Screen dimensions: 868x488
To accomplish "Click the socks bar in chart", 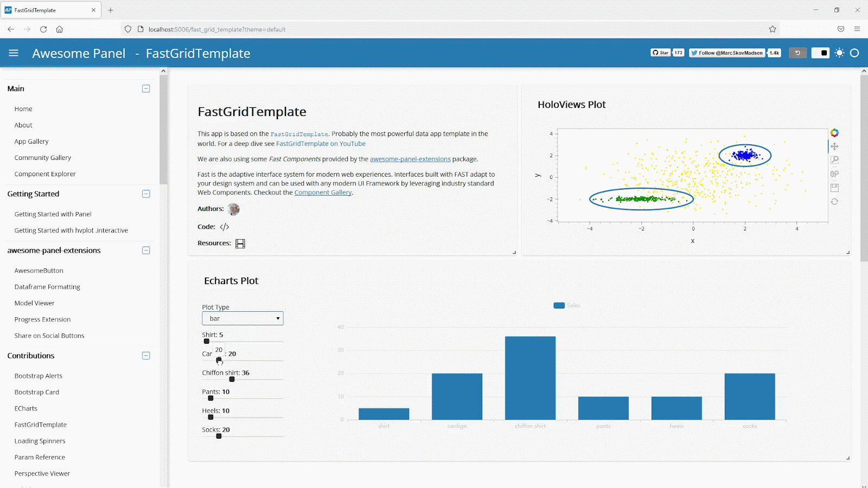I will coord(750,396).
